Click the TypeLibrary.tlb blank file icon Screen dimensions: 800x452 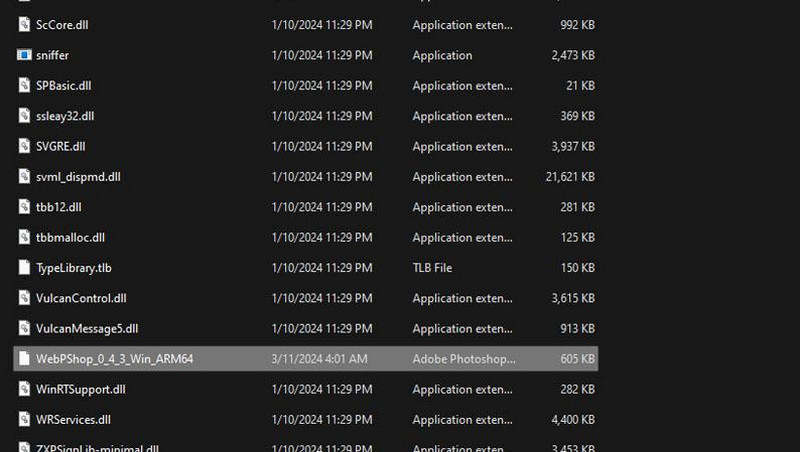(x=25, y=267)
